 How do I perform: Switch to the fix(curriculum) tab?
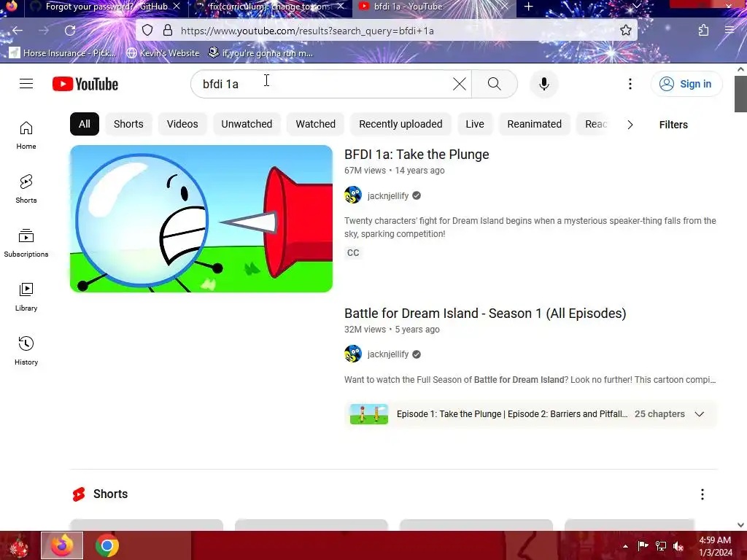[x=270, y=7]
